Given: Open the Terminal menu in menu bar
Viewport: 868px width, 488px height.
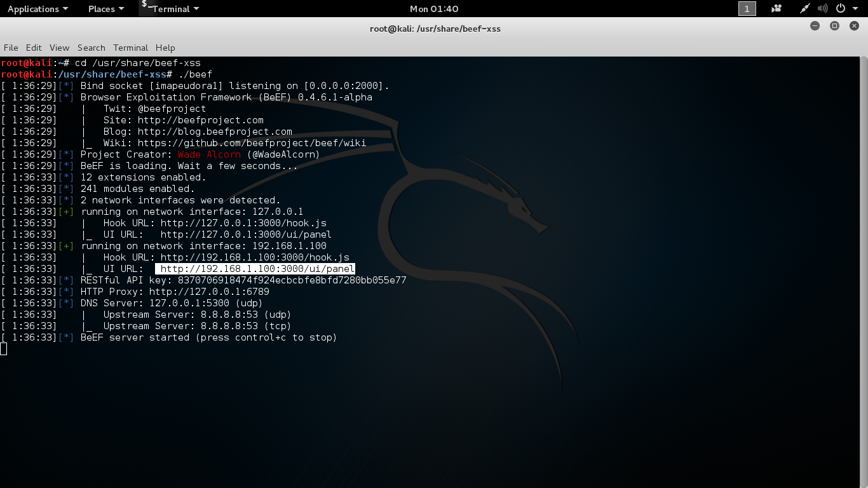Looking at the screenshot, I should click(x=130, y=48).
